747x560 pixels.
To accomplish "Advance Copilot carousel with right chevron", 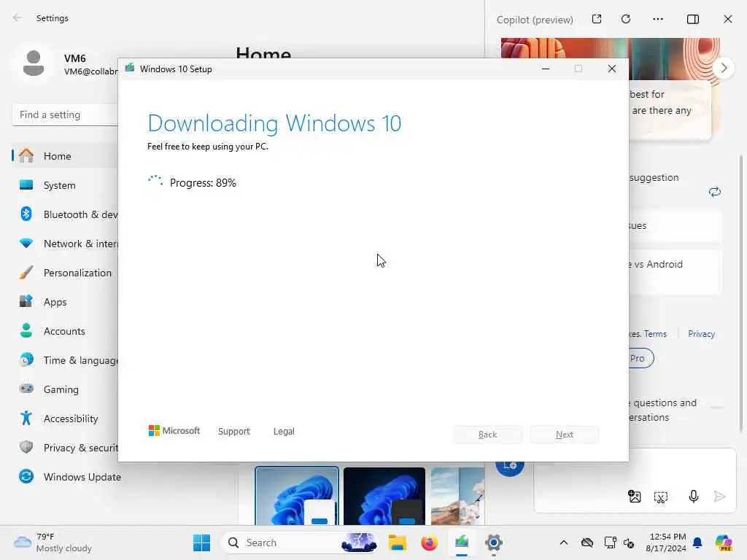I will (724, 68).
